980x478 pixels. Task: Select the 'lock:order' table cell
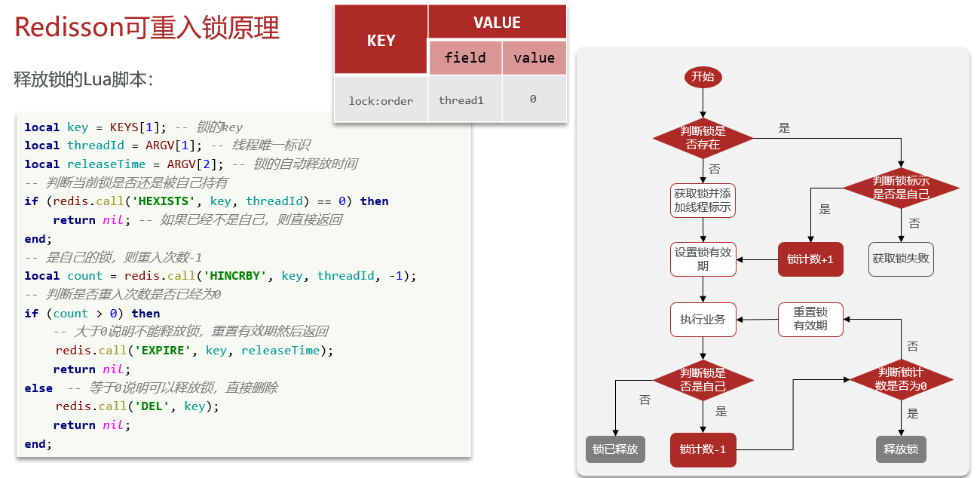pos(381,100)
